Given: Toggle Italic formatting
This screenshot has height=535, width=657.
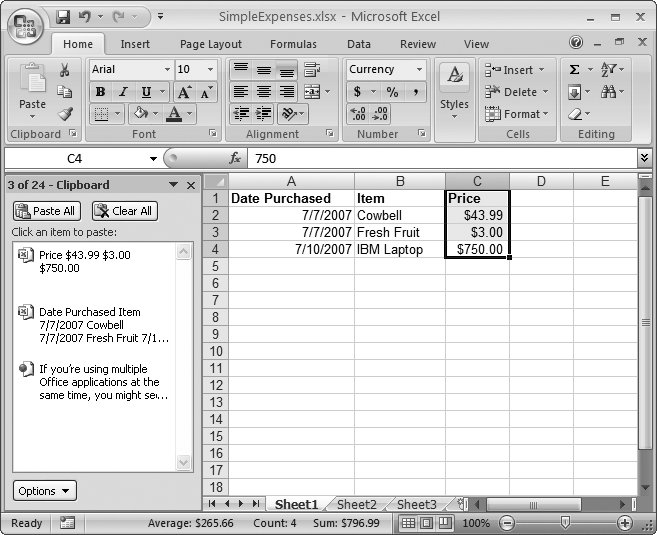Looking at the screenshot, I should point(123,92).
